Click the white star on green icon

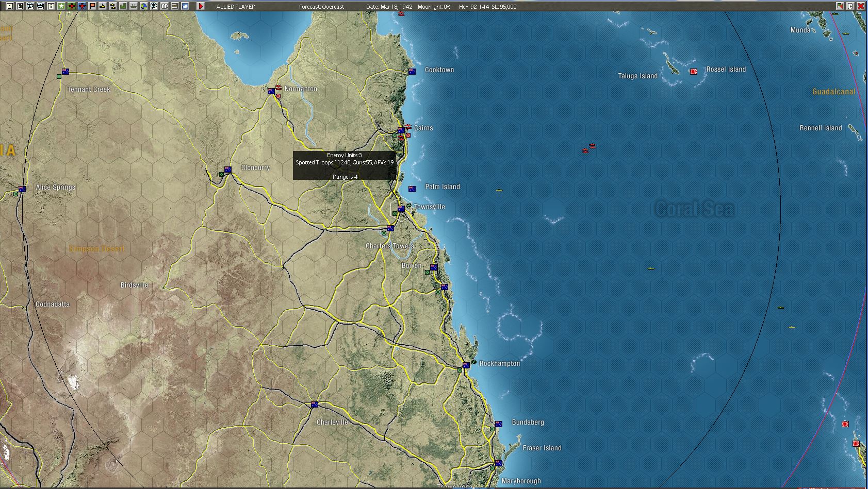pyautogui.click(x=61, y=6)
